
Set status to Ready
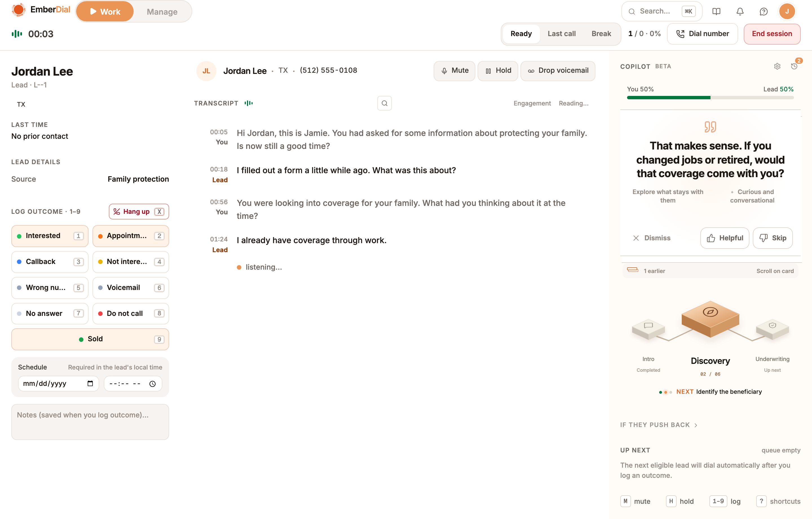point(521,34)
